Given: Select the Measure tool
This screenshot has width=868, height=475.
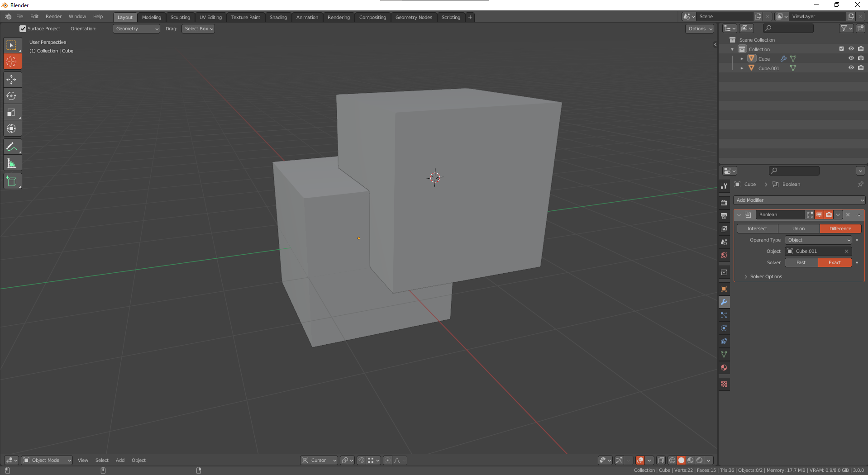Looking at the screenshot, I should [12, 163].
